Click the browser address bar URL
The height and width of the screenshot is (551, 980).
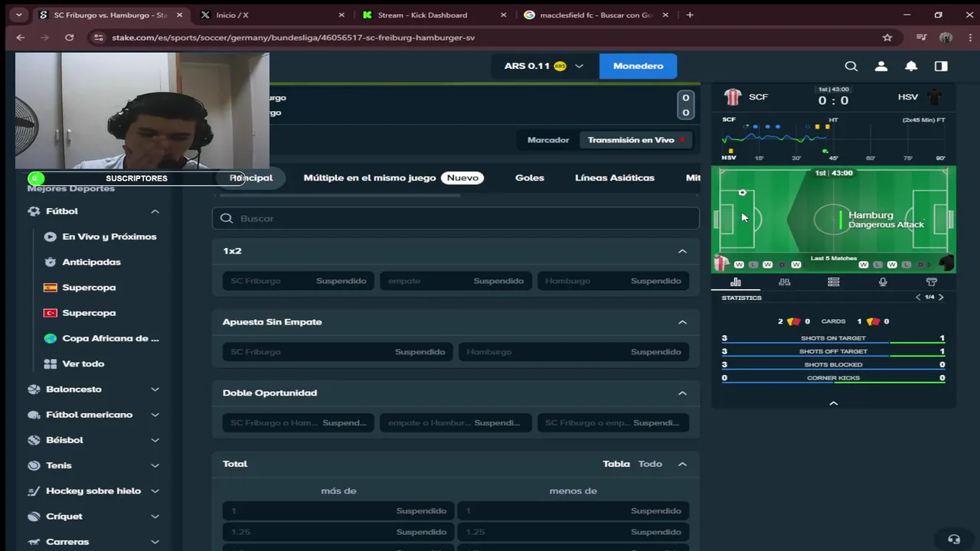(293, 37)
